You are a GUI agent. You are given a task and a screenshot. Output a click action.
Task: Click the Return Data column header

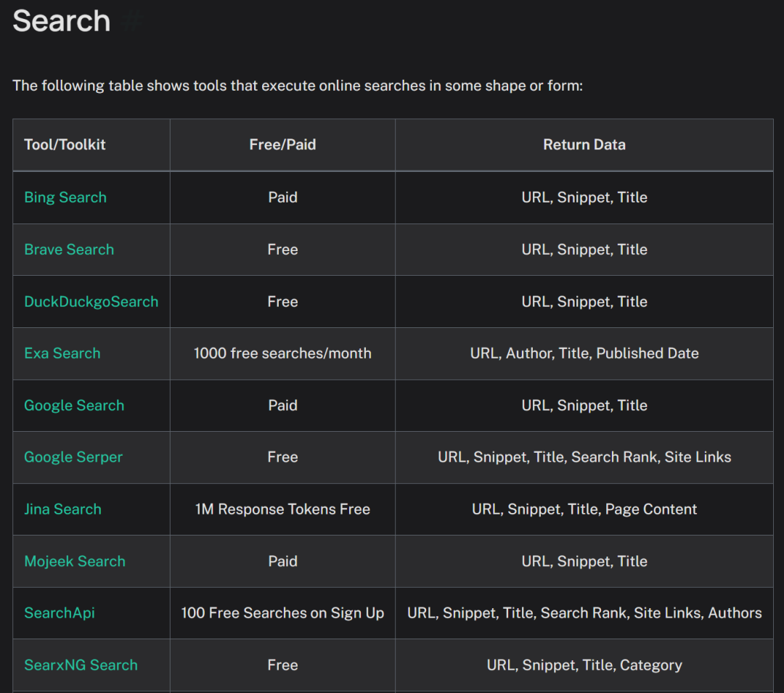(584, 145)
